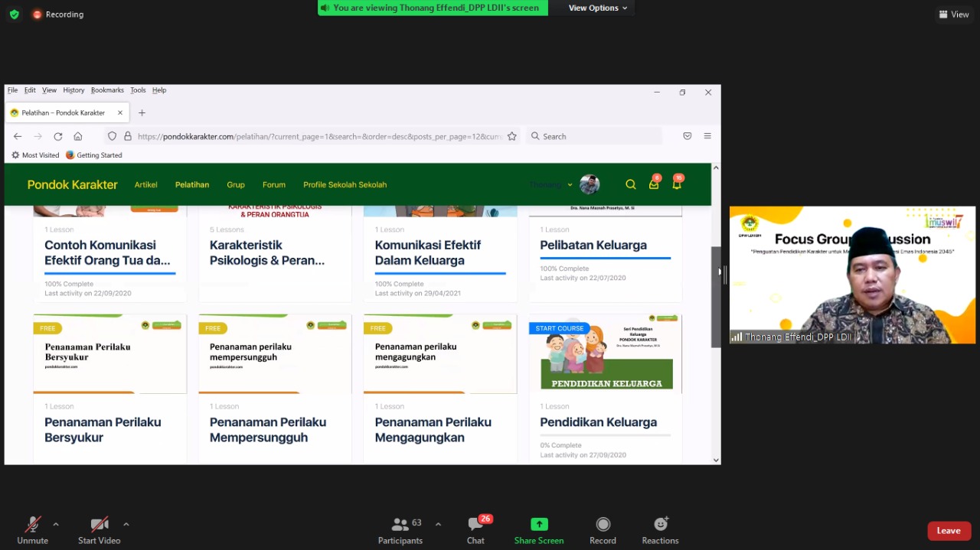
Task: Open the Firefox File menu
Action: coord(12,90)
